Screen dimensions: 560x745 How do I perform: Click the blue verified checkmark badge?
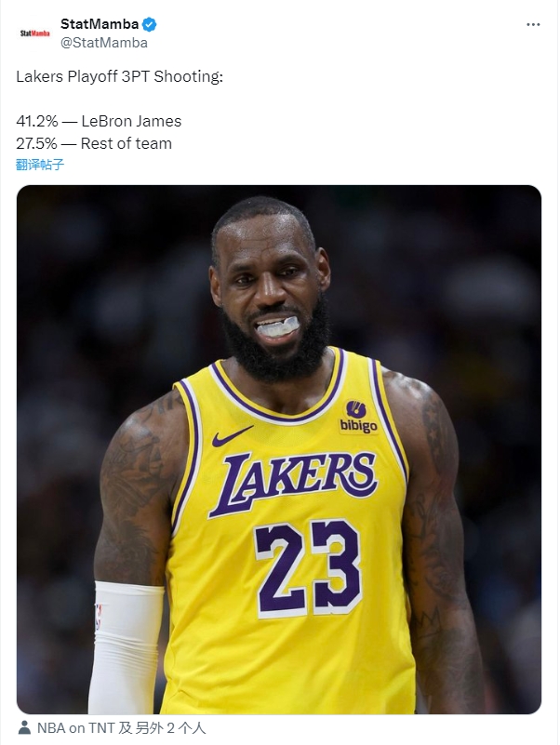(x=149, y=24)
